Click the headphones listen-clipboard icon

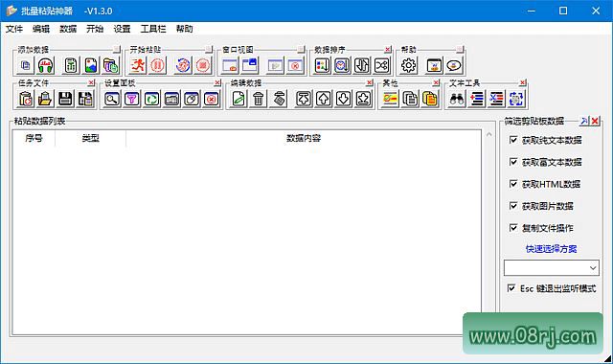pyautogui.click(x=45, y=65)
